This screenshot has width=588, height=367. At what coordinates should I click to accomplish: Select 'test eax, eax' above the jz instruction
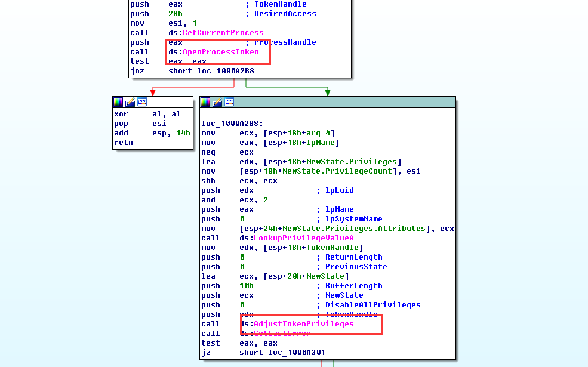coord(239,343)
